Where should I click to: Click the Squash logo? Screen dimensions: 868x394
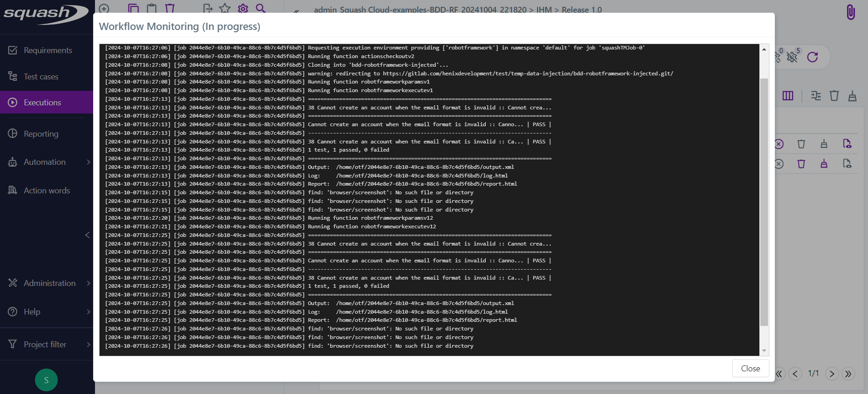(45, 14)
